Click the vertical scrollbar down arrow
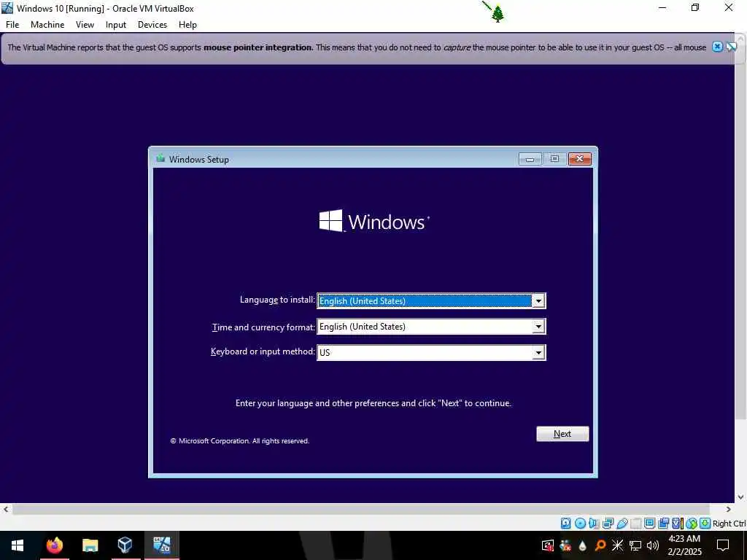 click(x=741, y=497)
